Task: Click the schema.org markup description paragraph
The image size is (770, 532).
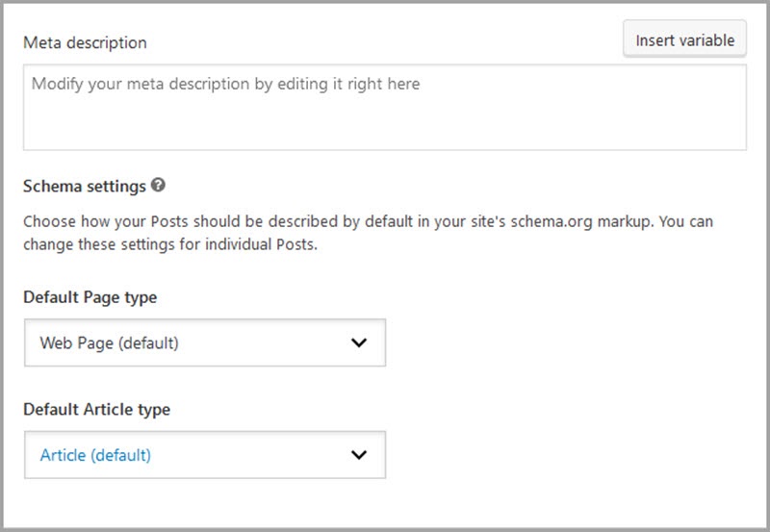Action: [x=368, y=221]
